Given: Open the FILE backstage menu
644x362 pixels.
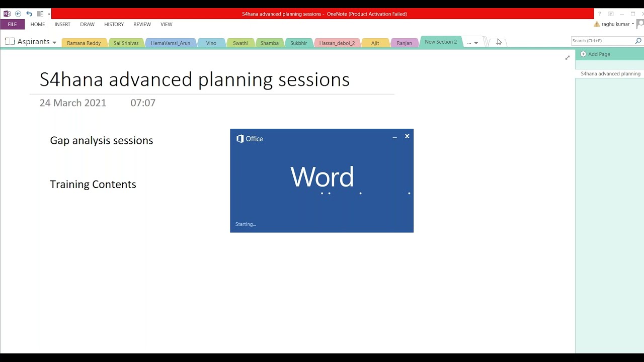Looking at the screenshot, I should point(12,24).
